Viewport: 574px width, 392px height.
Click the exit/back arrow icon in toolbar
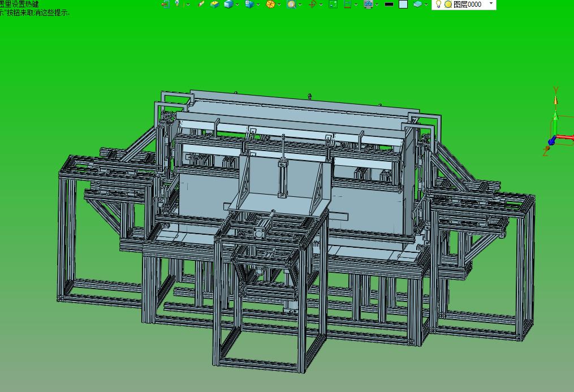(165, 5)
